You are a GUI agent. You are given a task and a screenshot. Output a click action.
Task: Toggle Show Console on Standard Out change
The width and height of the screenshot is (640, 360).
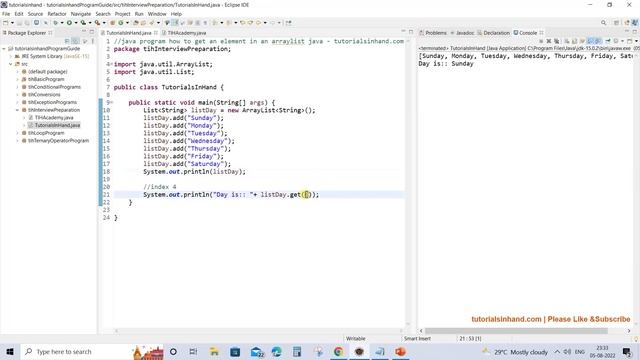pyautogui.click(x=591, y=41)
